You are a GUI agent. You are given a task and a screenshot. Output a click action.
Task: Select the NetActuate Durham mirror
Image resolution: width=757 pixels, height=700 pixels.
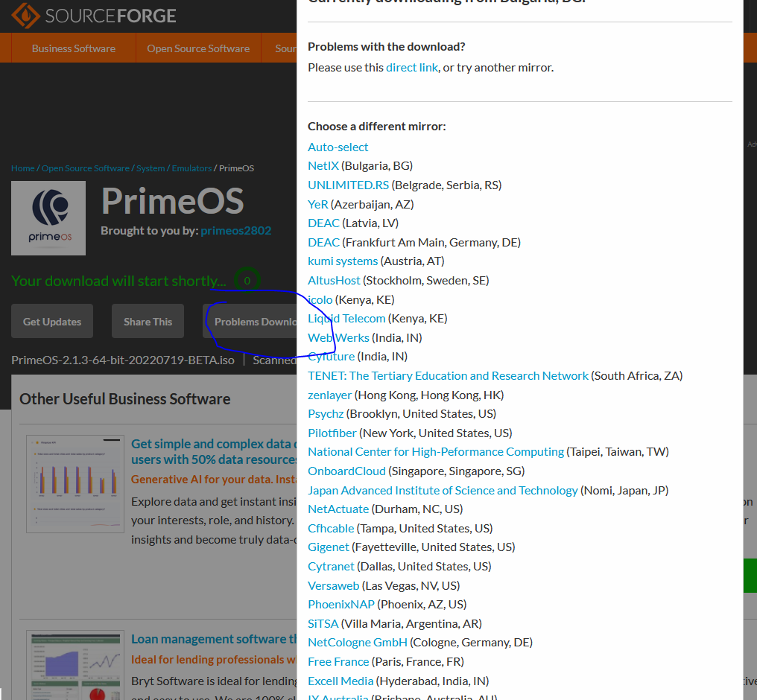(x=338, y=510)
